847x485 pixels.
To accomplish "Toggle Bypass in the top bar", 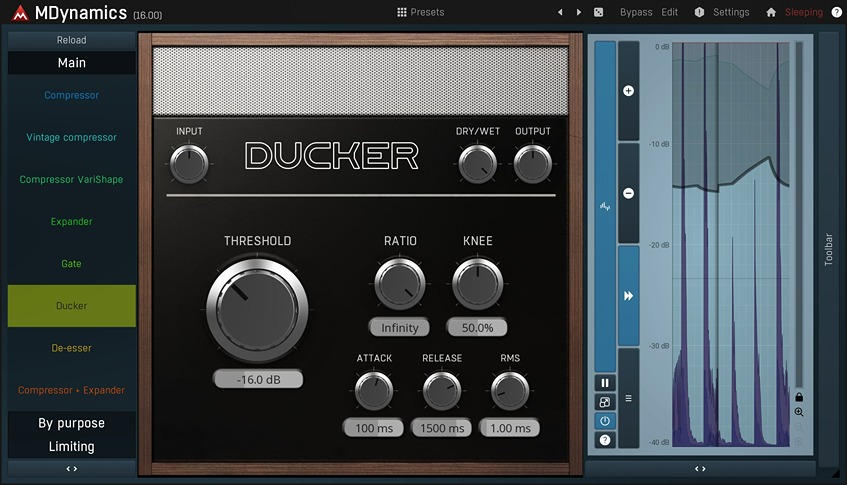I will pos(635,13).
